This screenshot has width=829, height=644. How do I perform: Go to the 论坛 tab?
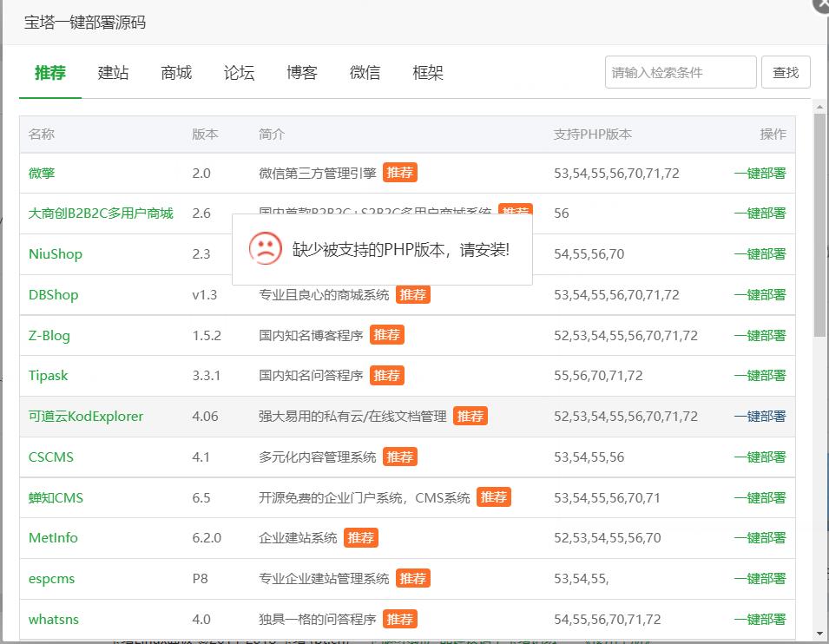pos(239,72)
